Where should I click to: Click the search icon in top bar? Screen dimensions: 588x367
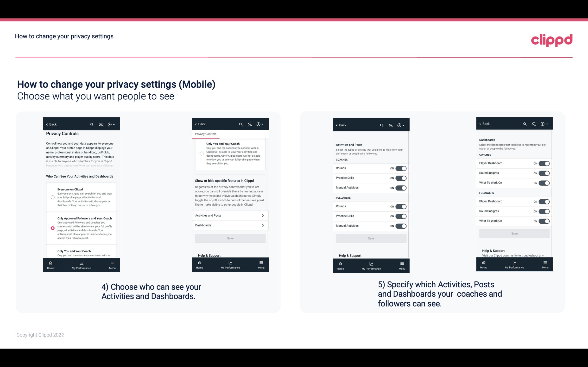(92, 124)
